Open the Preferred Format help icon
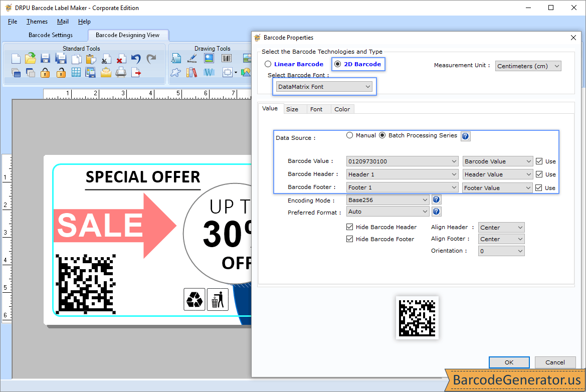This screenshot has width=586, height=392. [x=436, y=212]
